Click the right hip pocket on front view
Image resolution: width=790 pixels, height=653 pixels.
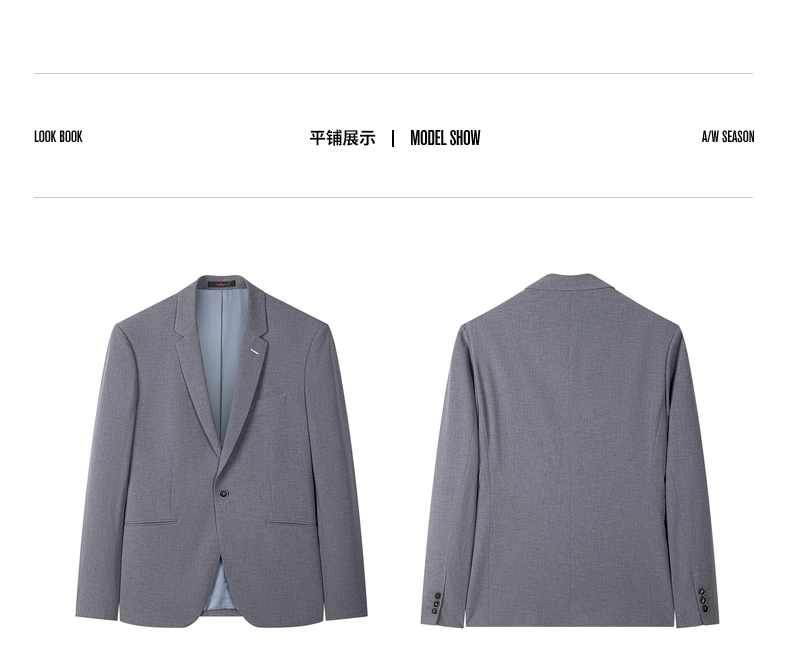click(290, 523)
